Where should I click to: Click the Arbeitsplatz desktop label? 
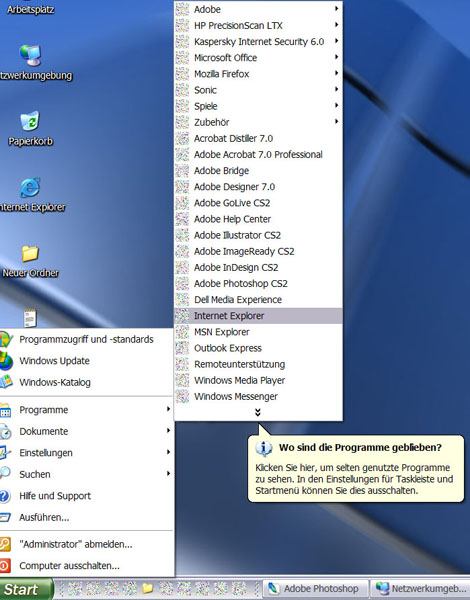coord(30,10)
